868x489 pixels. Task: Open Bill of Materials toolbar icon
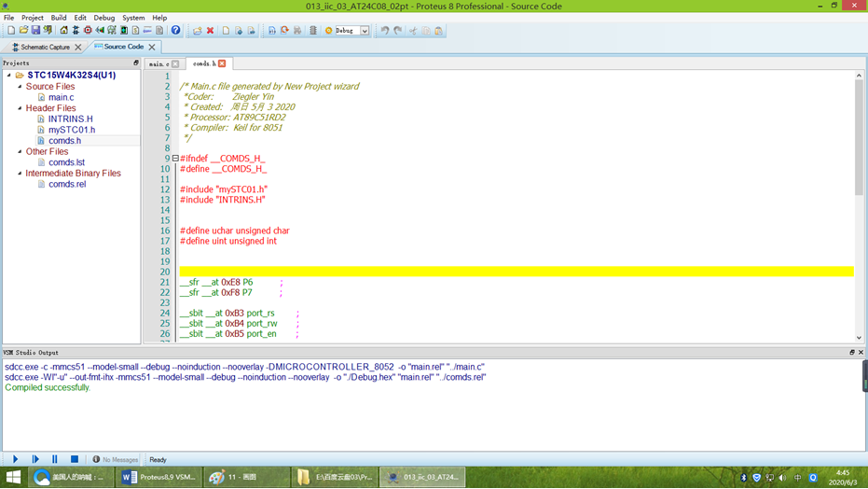point(135,31)
